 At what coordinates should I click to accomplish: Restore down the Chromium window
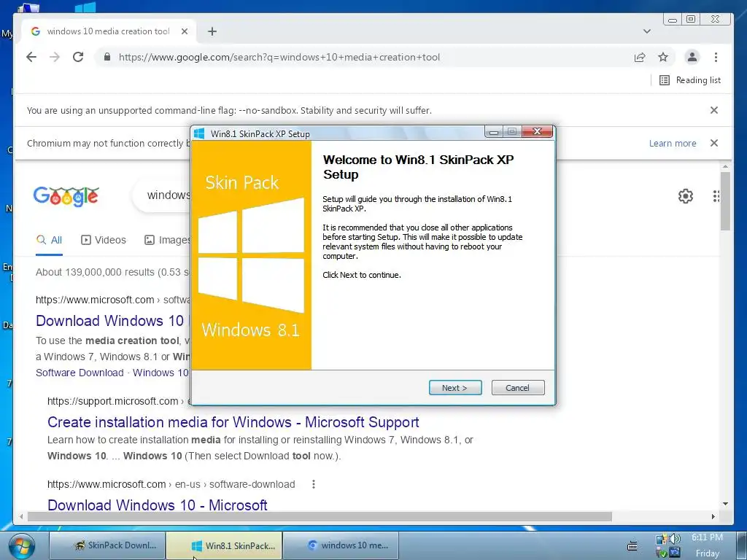point(690,20)
